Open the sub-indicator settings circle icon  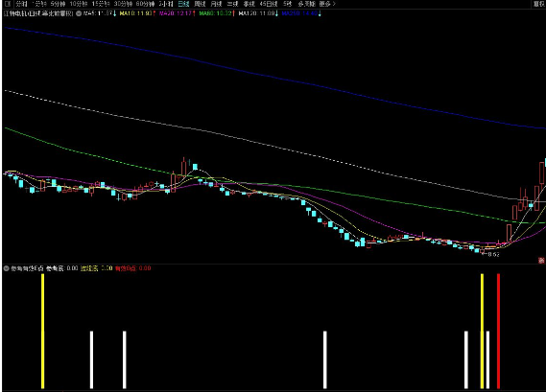coord(7,268)
